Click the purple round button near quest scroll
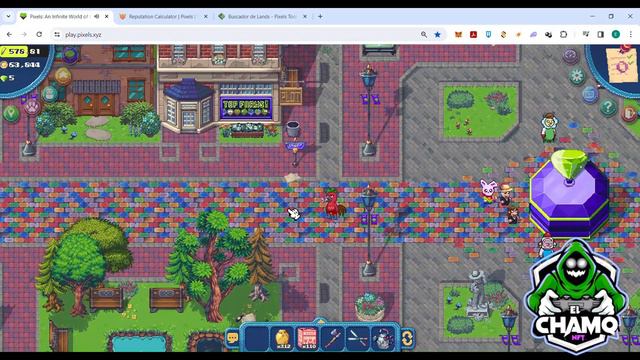This screenshot has width=640, height=360. tap(571, 56)
